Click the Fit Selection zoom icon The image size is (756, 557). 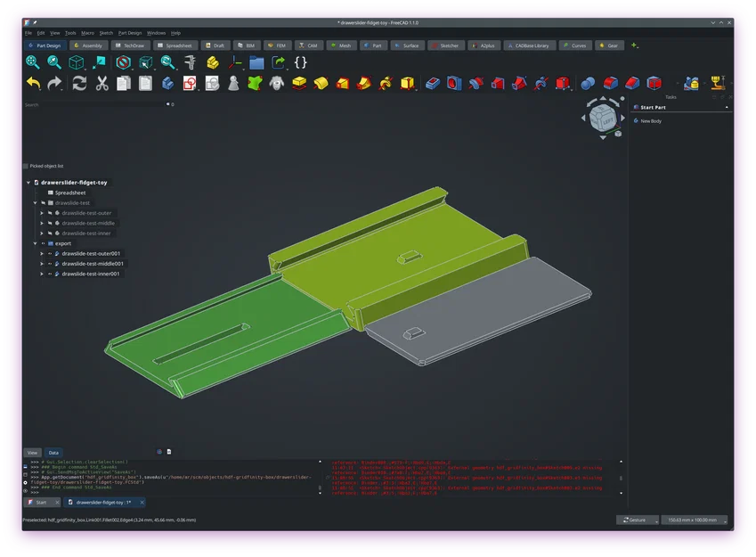click(x=54, y=62)
